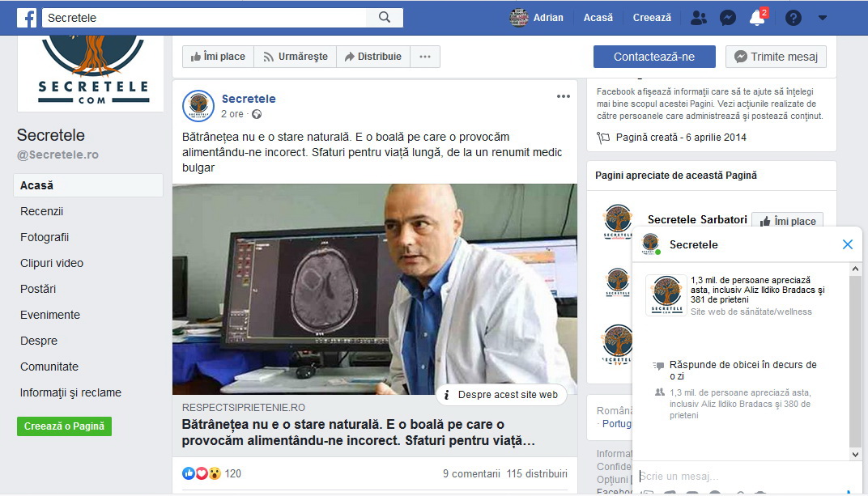Click the Secretele post avatar
868x496 pixels.
pyautogui.click(x=198, y=105)
